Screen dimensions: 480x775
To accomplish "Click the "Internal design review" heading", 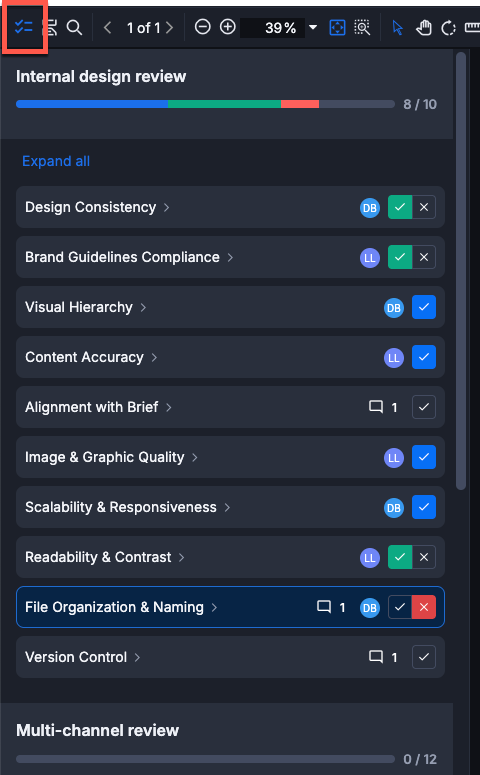I will (101, 77).
